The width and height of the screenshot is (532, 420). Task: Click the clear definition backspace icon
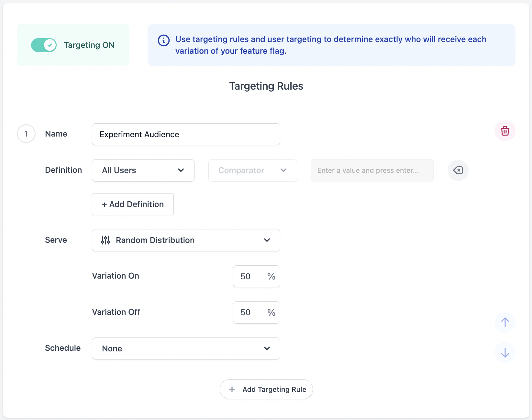(x=458, y=170)
